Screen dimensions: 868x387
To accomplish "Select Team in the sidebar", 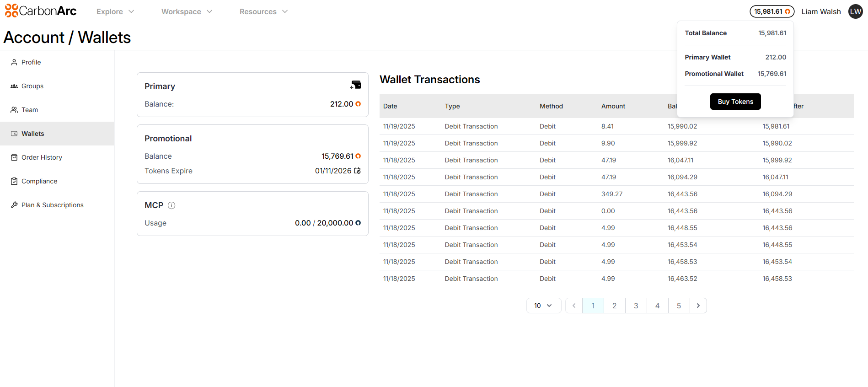I will click(x=30, y=110).
